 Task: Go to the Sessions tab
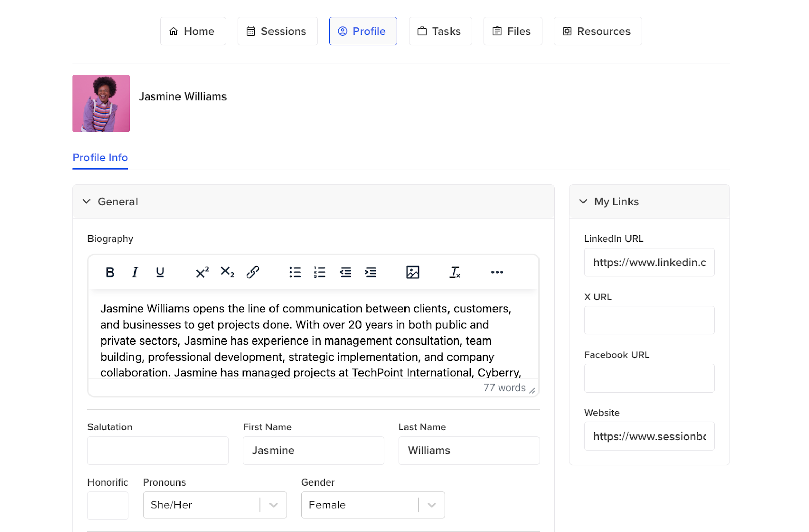coord(277,31)
